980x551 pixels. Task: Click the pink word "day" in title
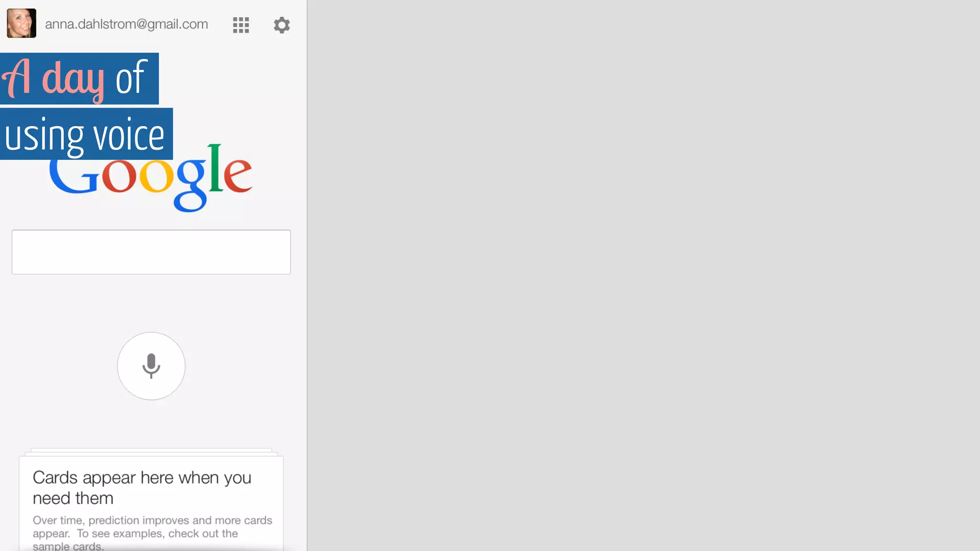point(73,80)
